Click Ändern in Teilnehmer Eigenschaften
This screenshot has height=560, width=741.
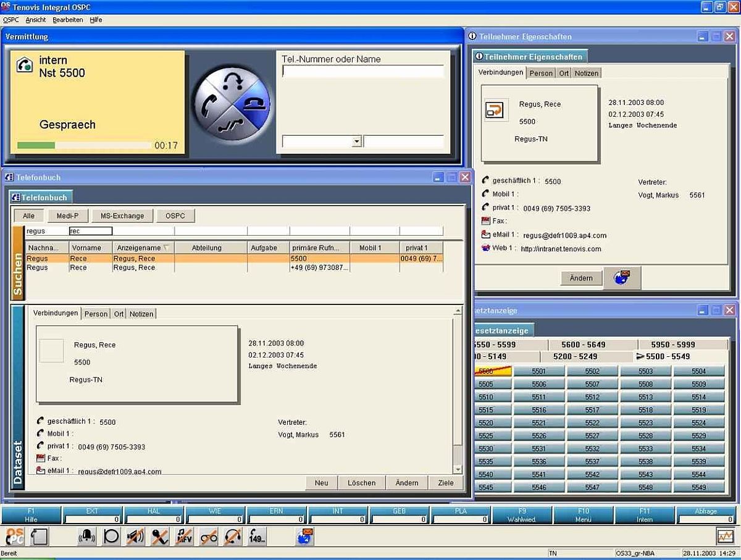(x=581, y=278)
